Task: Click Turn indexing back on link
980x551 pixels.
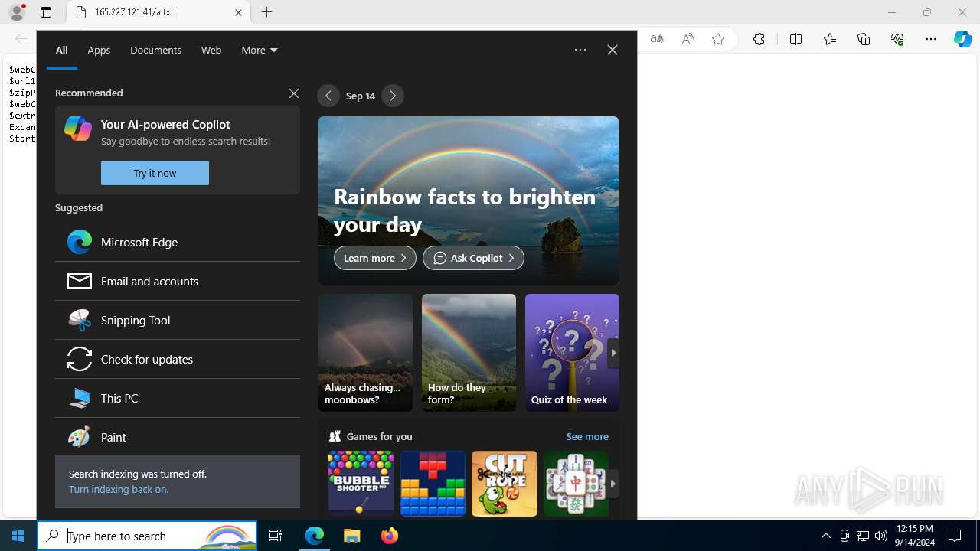Action: [119, 489]
